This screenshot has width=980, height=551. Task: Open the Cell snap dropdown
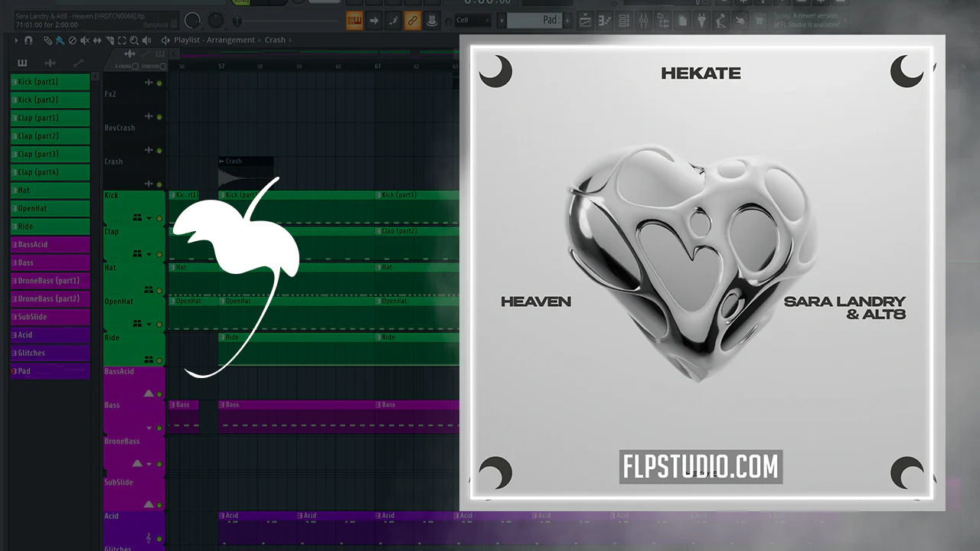[x=473, y=21]
